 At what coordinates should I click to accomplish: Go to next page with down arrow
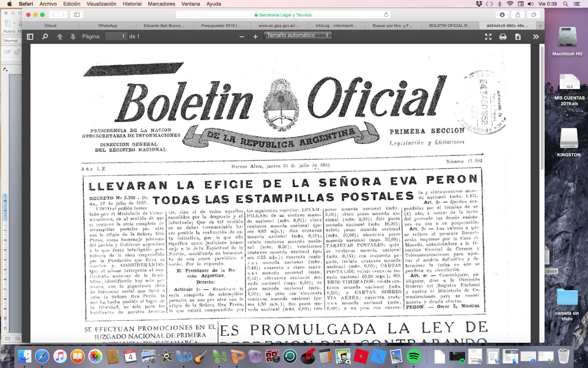pyautogui.click(x=73, y=36)
